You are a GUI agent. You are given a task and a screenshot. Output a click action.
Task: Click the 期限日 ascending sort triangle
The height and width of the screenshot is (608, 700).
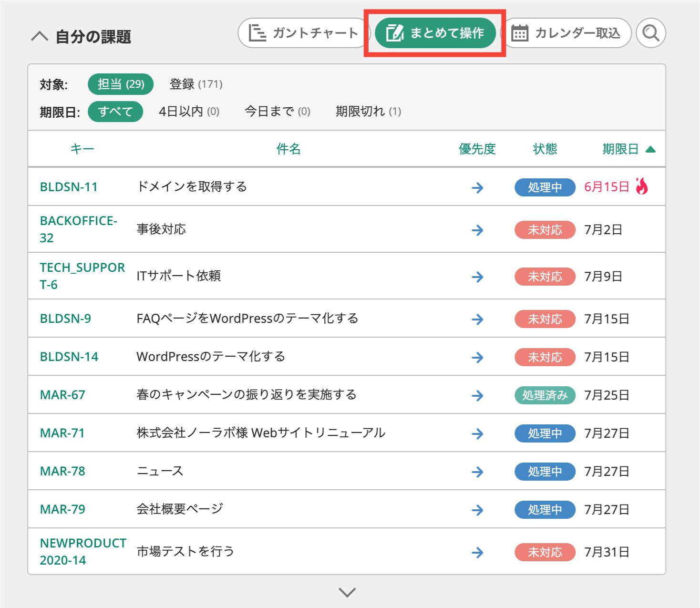click(650, 150)
